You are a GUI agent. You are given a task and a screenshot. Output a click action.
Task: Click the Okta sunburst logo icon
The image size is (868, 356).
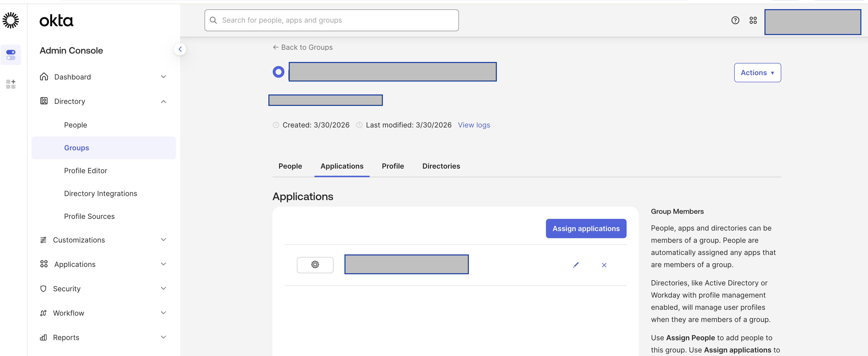[x=11, y=21]
